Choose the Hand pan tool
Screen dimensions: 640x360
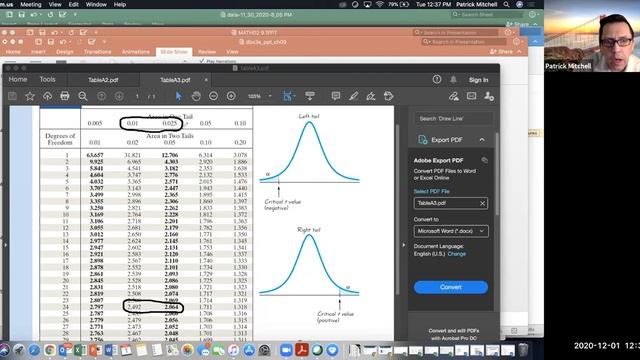[196, 96]
